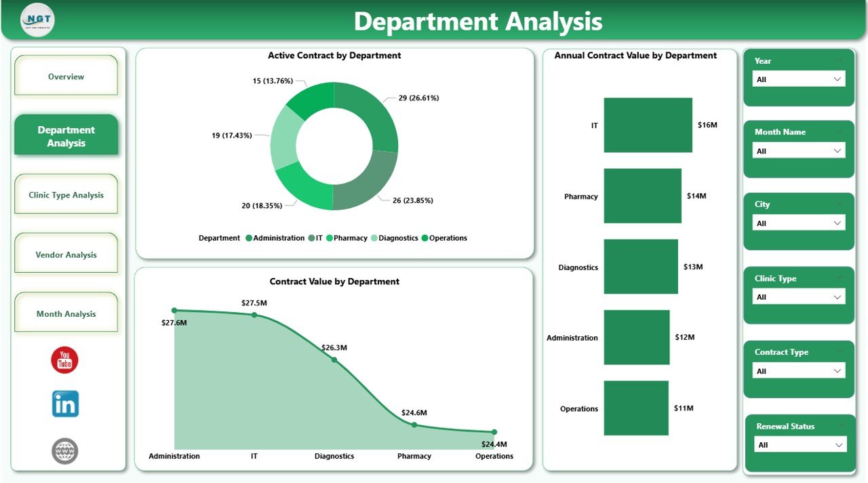Click the NGT logo in header
The height and width of the screenshot is (483, 868).
point(38,20)
